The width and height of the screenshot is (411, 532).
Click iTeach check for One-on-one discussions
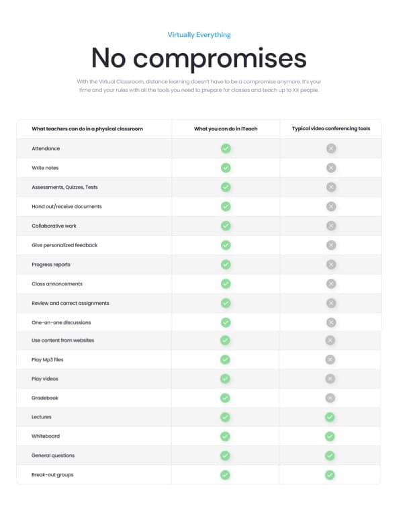coord(226,322)
